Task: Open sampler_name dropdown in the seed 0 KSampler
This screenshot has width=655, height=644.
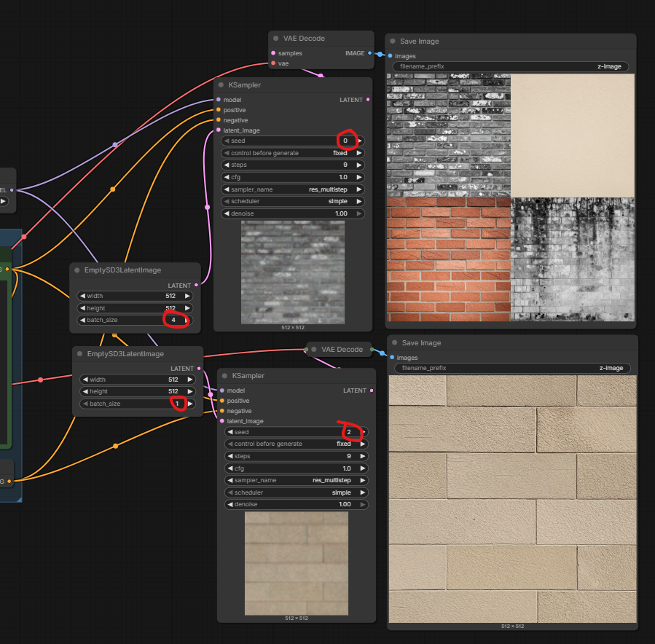Action: click(x=293, y=189)
